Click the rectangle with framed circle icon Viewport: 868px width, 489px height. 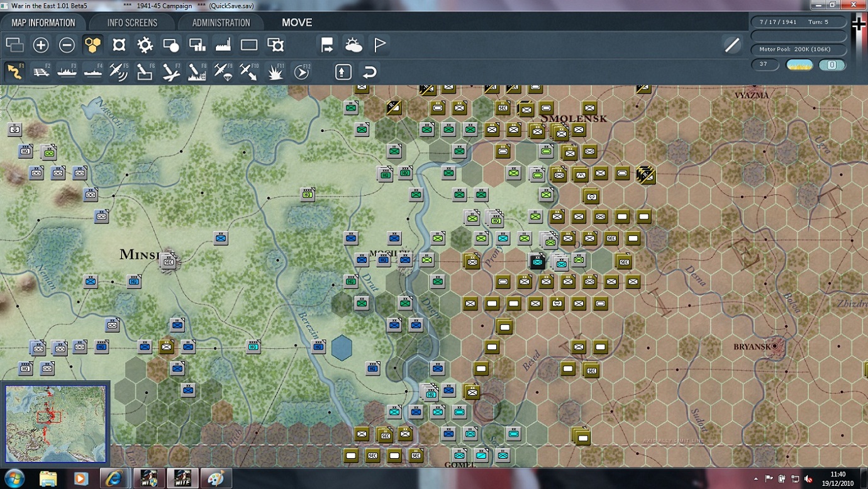point(275,45)
